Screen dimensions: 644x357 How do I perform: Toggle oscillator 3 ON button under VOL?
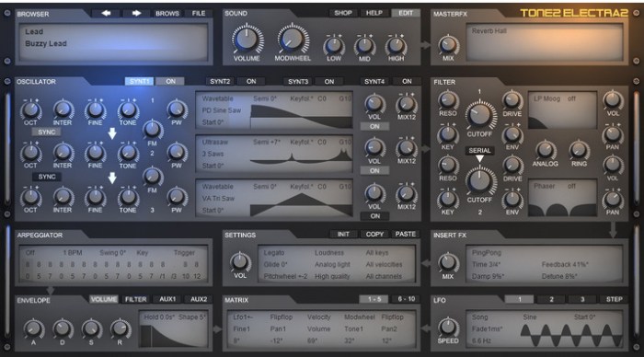[374, 215]
